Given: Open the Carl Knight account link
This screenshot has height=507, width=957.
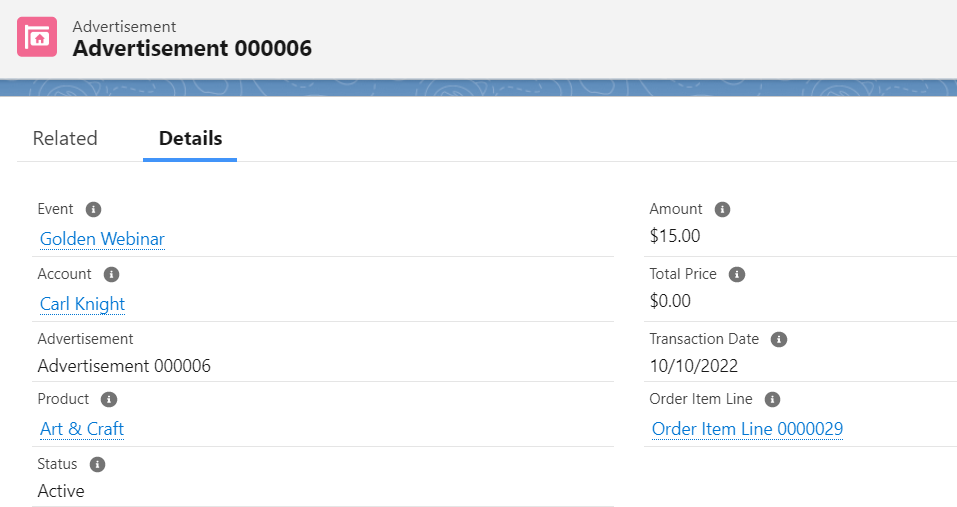Looking at the screenshot, I should click(82, 304).
